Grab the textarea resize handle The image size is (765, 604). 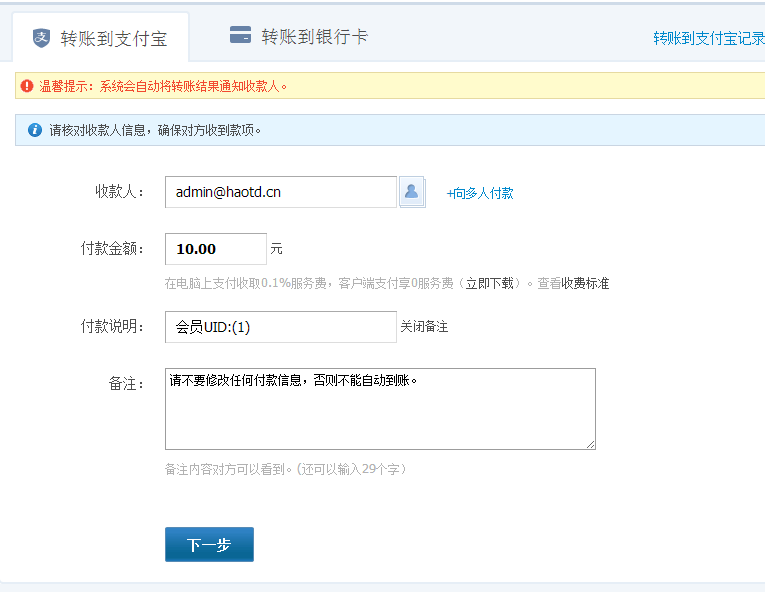click(x=590, y=444)
